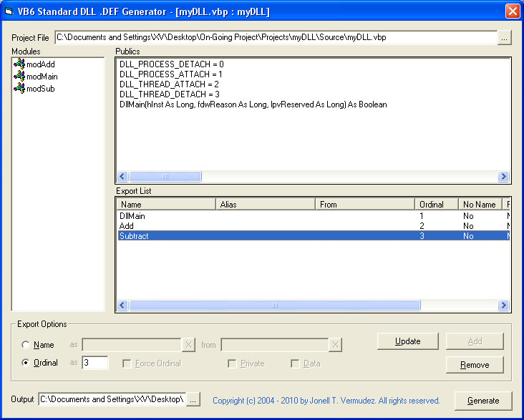Select the DllMain row in Export List

(132, 216)
